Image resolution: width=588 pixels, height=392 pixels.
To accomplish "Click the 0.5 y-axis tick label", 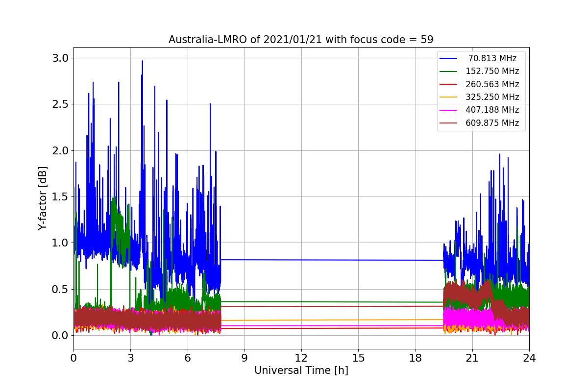I will 60,289.
